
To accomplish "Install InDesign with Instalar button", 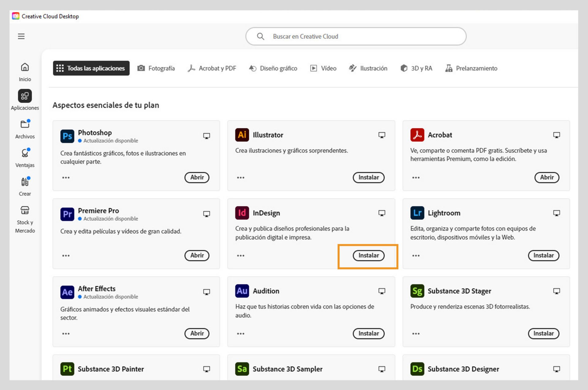I will click(368, 255).
